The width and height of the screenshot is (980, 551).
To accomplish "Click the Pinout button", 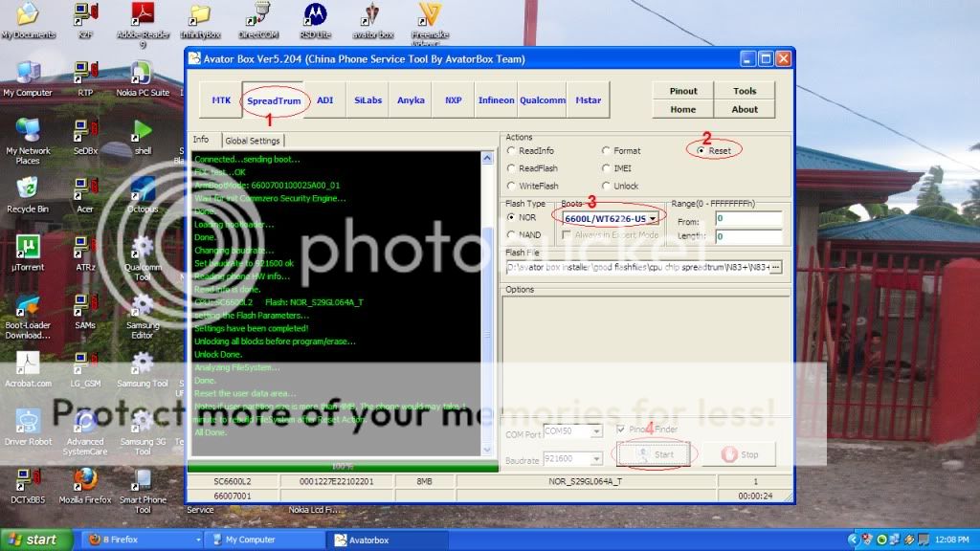I will 683,92.
